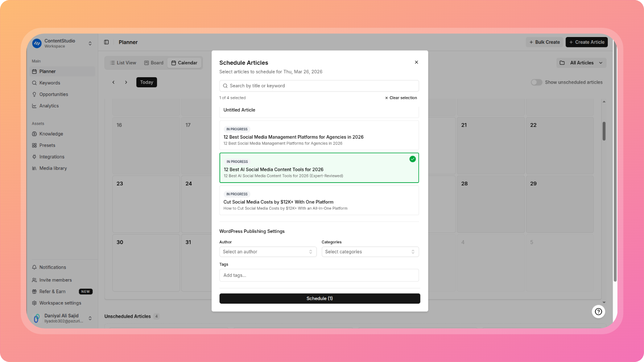This screenshot has width=644, height=362.
Task: Close the Schedule Articles dialog
Action: pyautogui.click(x=416, y=62)
